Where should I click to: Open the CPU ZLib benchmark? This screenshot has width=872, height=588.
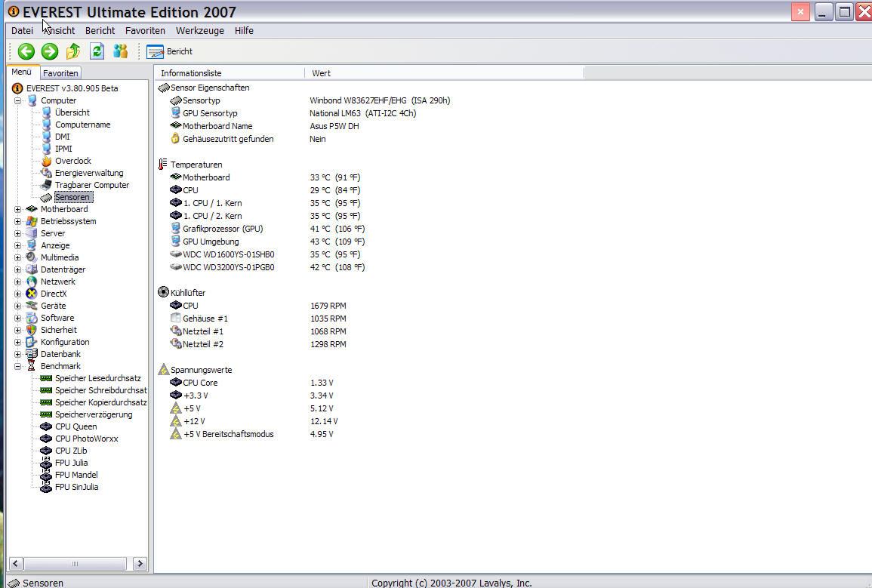click(x=71, y=451)
